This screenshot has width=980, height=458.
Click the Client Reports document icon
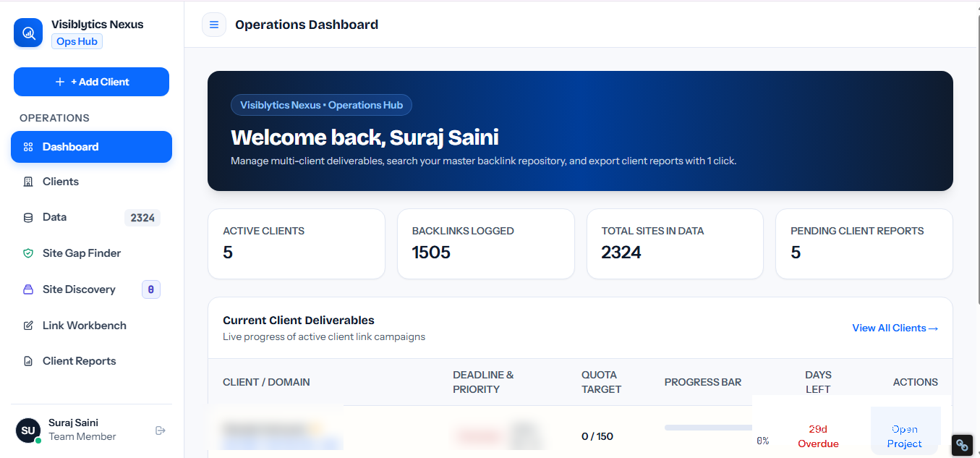point(28,361)
